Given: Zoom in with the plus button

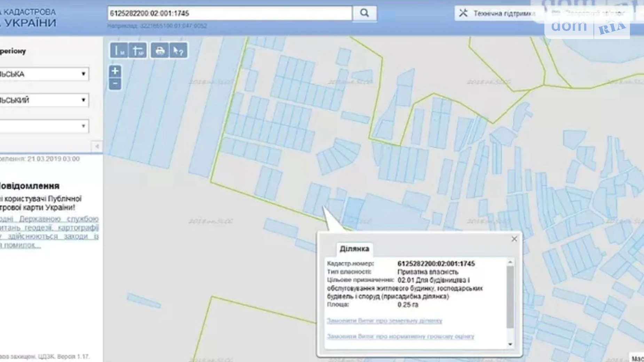Looking at the screenshot, I should tap(115, 71).
